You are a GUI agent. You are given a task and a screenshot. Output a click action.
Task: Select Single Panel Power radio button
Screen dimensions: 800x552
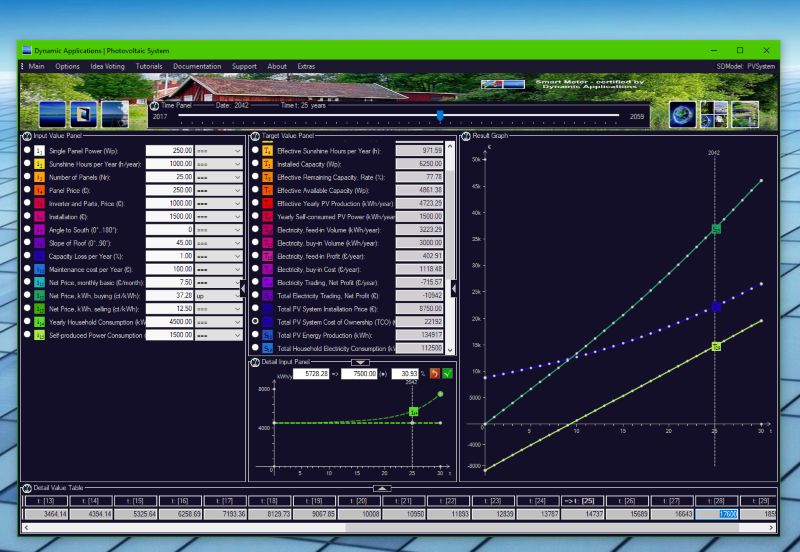pos(27,150)
